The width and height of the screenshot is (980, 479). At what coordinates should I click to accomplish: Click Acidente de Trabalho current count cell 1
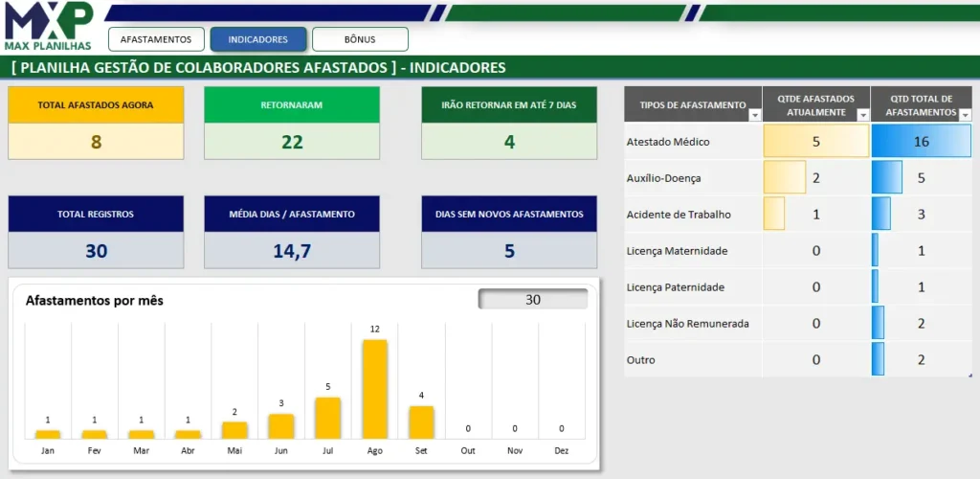816,214
